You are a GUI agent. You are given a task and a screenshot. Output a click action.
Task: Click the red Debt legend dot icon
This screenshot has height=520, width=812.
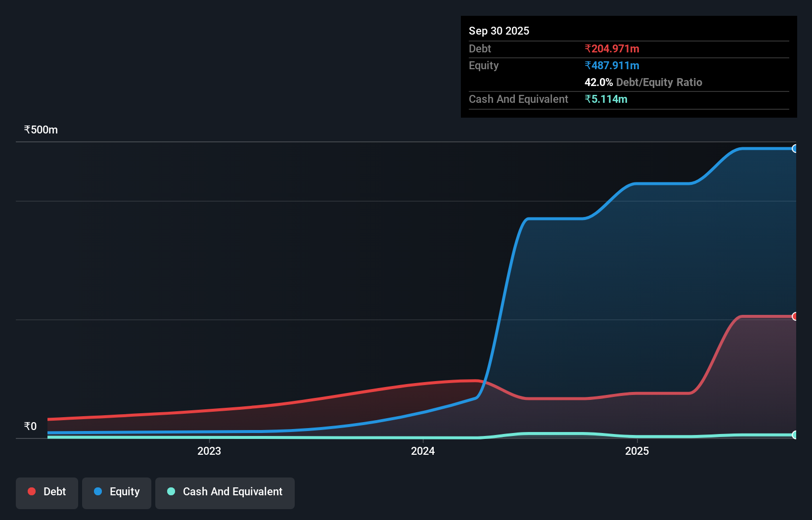(x=31, y=491)
